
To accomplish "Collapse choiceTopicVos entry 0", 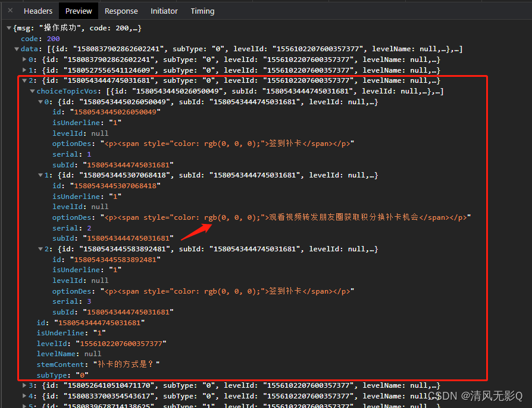I will 40,102.
